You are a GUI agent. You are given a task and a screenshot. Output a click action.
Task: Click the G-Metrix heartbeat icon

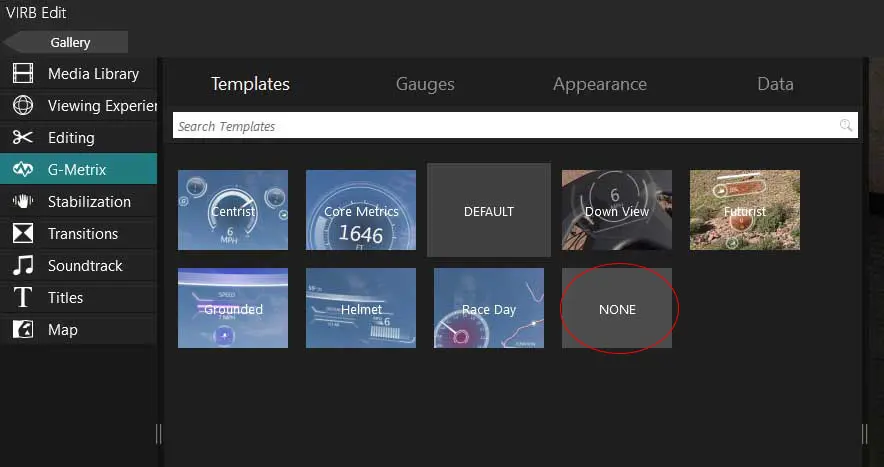23,169
